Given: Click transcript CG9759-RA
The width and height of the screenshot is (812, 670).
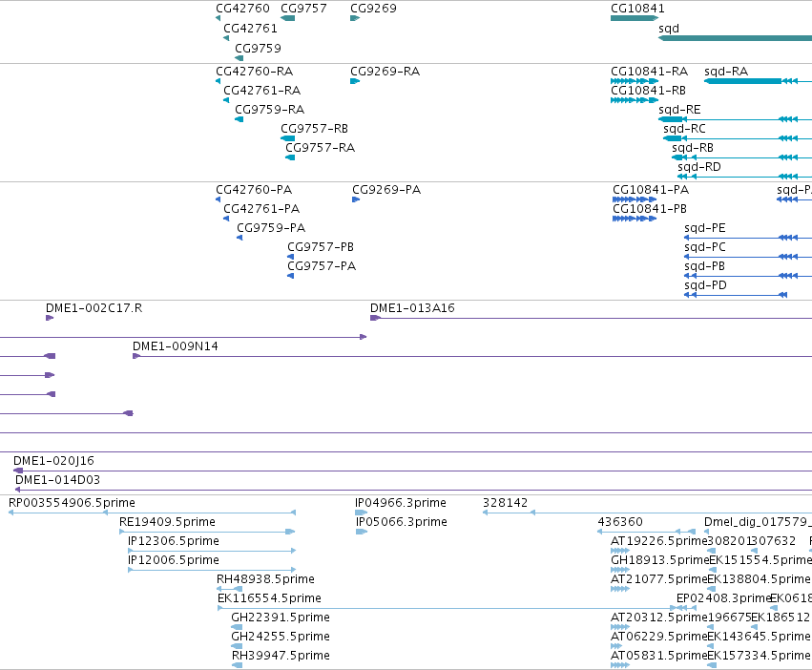Looking at the screenshot, I should tap(269, 110).
